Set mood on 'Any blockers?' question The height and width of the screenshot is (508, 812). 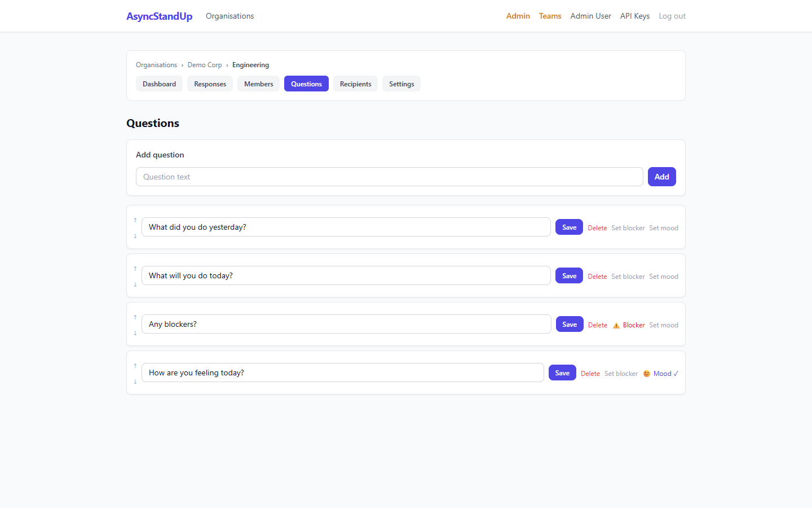tap(664, 325)
